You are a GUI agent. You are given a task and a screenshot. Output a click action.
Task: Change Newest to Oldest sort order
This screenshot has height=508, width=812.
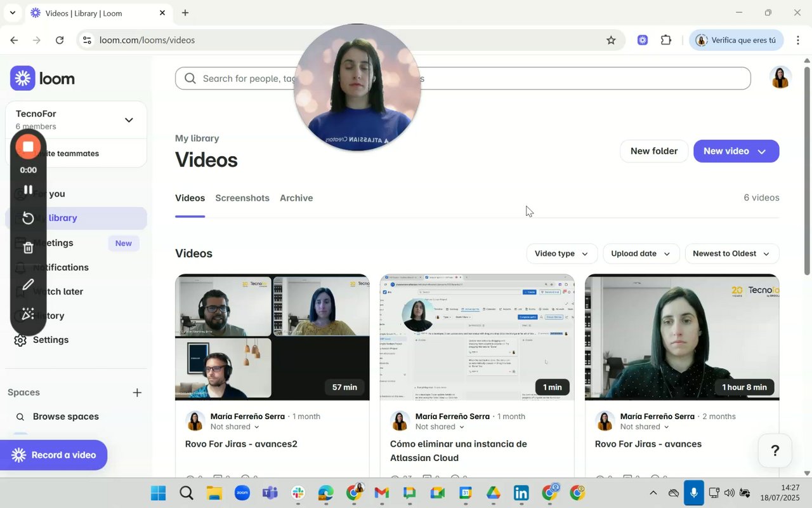pos(731,253)
